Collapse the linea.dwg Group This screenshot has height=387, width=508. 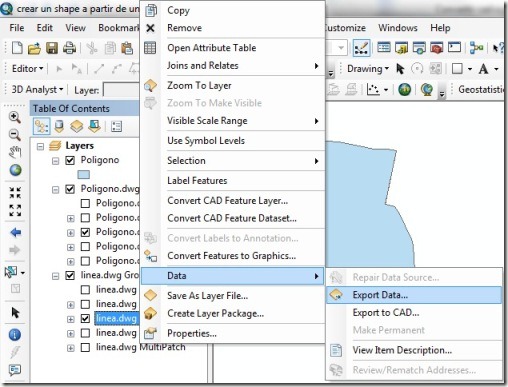click(x=56, y=276)
